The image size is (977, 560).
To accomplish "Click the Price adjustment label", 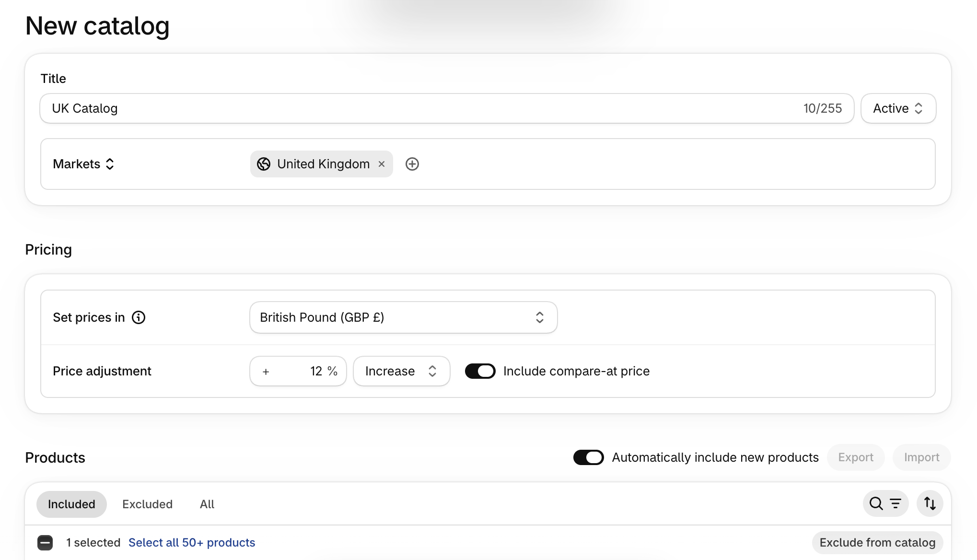I will coord(102,371).
